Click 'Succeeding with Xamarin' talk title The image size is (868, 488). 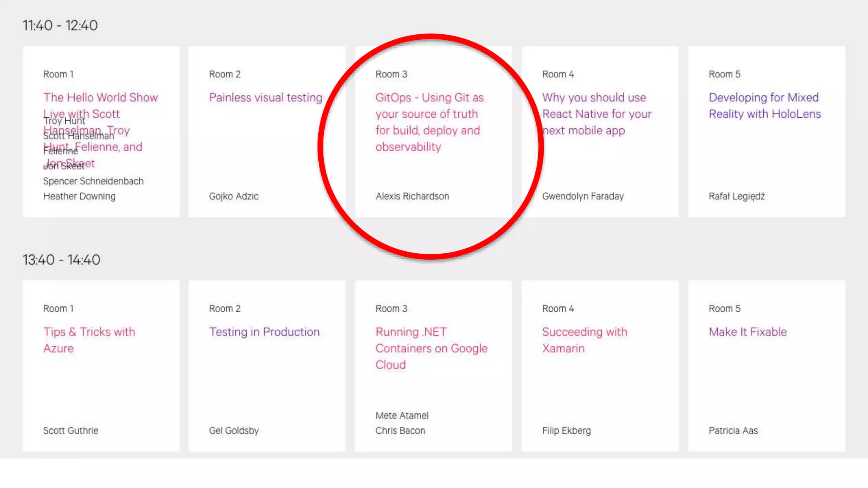(x=584, y=340)
